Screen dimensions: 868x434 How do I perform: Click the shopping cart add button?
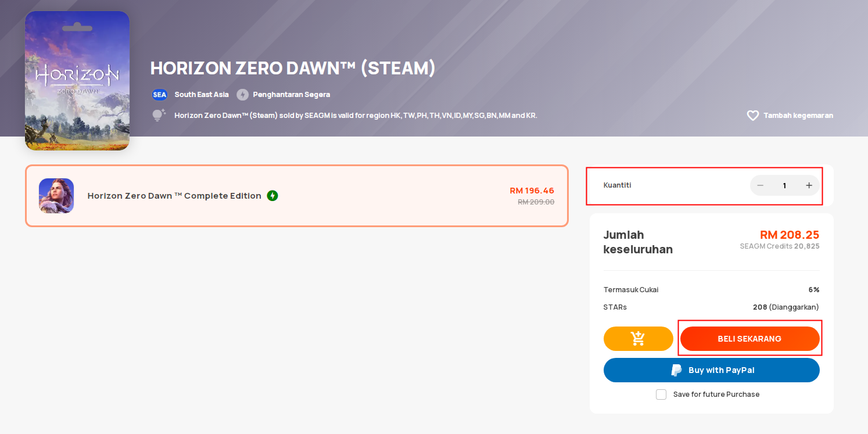click(x=638, y=339)
